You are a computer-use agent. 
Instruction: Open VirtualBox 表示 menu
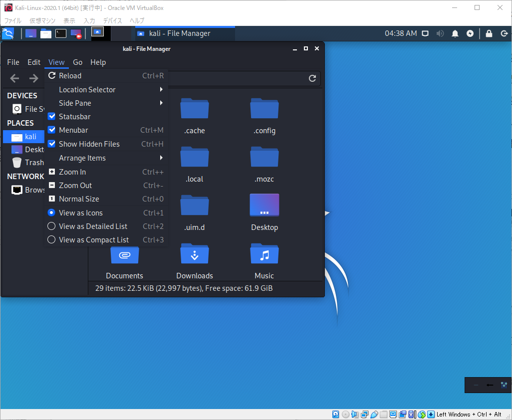[x=69, y=20]
